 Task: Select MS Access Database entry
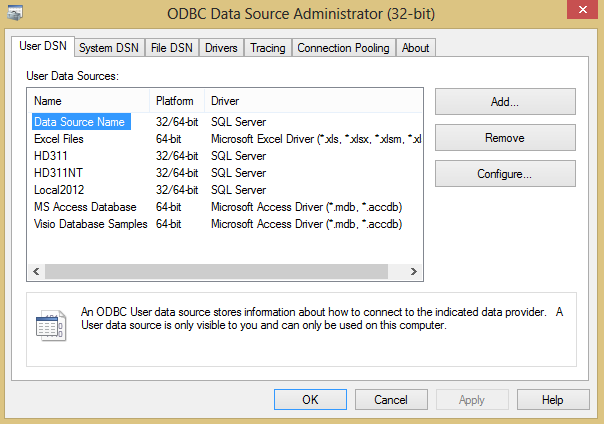pyautogui.click(x=84, y=207)
